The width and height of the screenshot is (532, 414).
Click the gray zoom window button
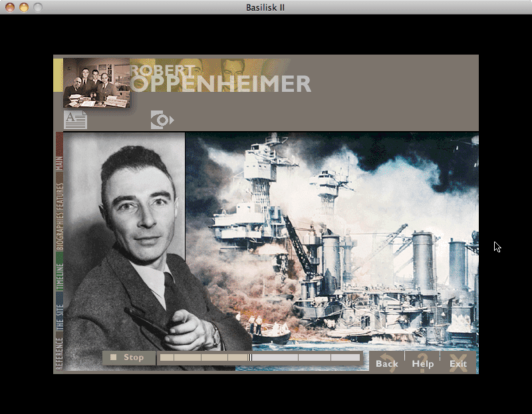pos(37,7)
